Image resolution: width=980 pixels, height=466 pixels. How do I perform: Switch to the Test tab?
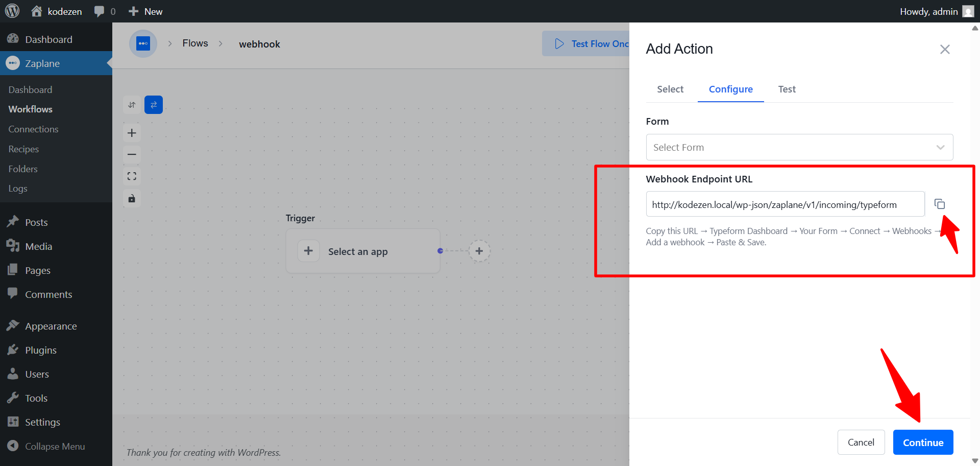[x=787, y=89]
